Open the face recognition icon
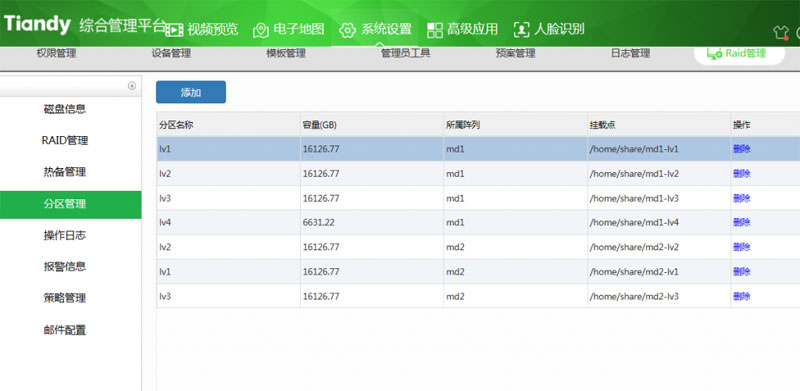 pos(521,30)
